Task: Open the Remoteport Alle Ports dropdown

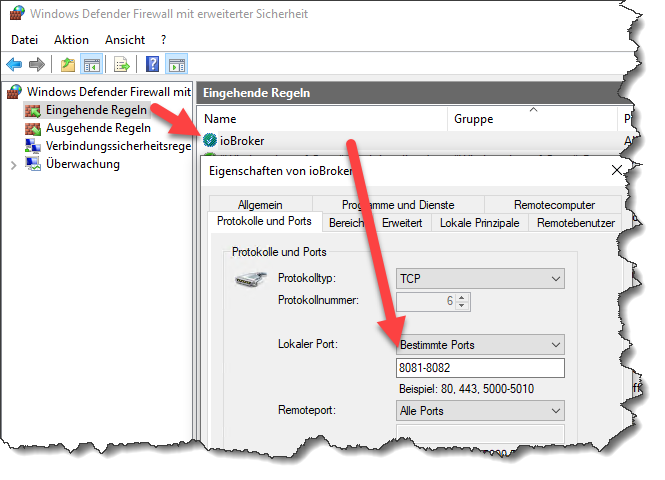Action: point(480,410)
